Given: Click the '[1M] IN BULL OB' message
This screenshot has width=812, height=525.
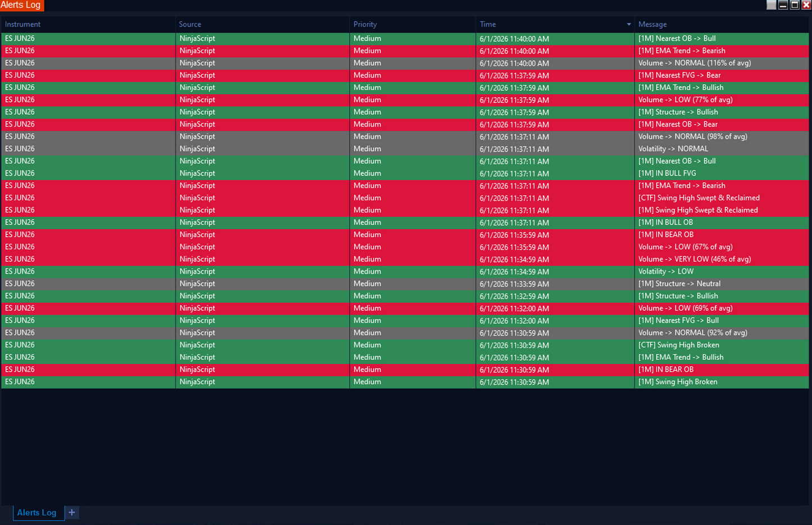Looking at the screenshot, I should point(665,223).
